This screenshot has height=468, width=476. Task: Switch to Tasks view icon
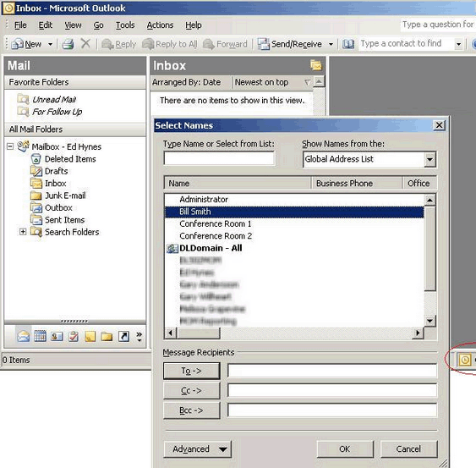(74, 336)
